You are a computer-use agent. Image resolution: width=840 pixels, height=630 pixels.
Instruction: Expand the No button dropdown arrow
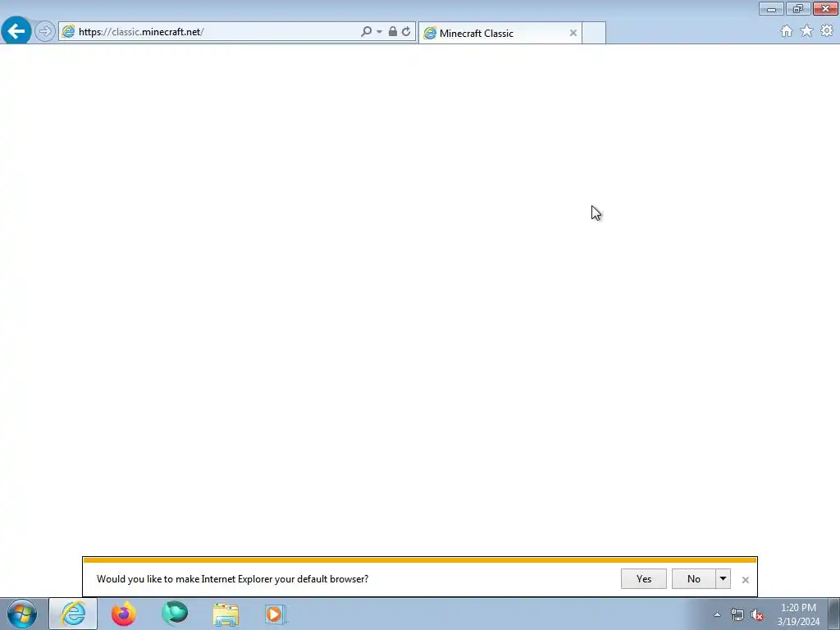coord(723,578)
